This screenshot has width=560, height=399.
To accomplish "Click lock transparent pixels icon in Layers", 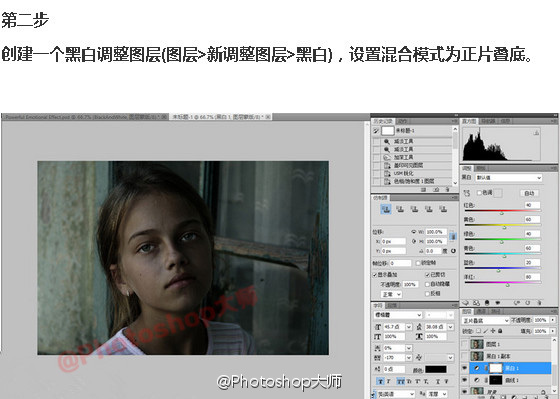I will (x=479, y=331).
